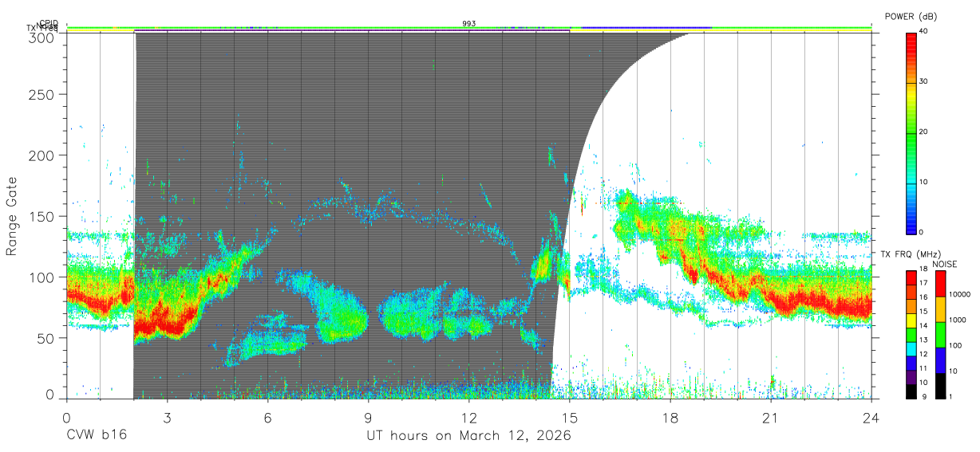Click the 300 tick on Range Gate axis
The width and height of the screenshot is (980, 452).
click(43, 37)
